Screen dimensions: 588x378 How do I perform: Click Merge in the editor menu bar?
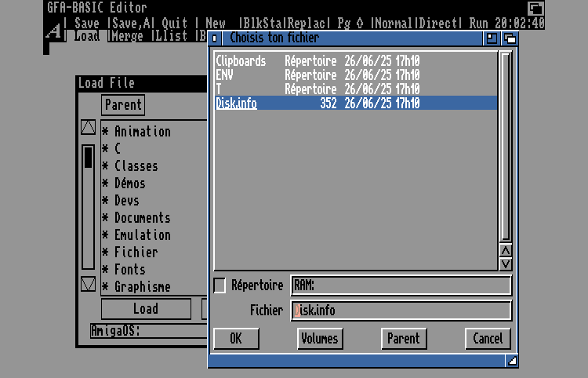[x=127, y=36]
